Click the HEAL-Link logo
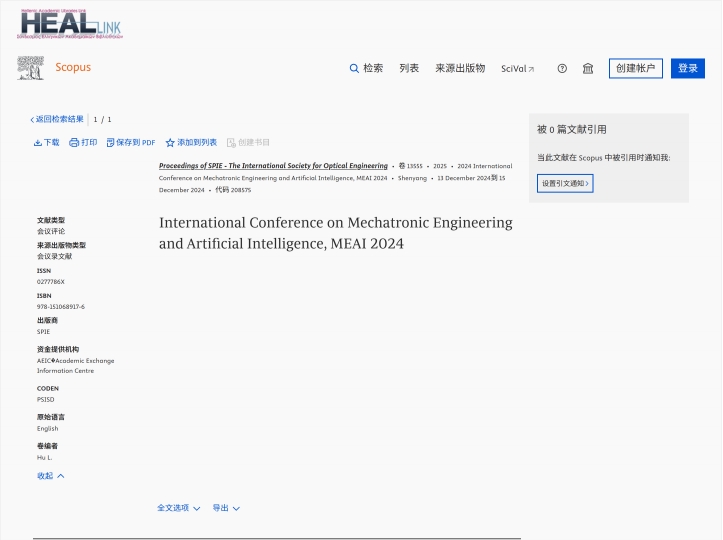723x540 pixels. (70, 24)
